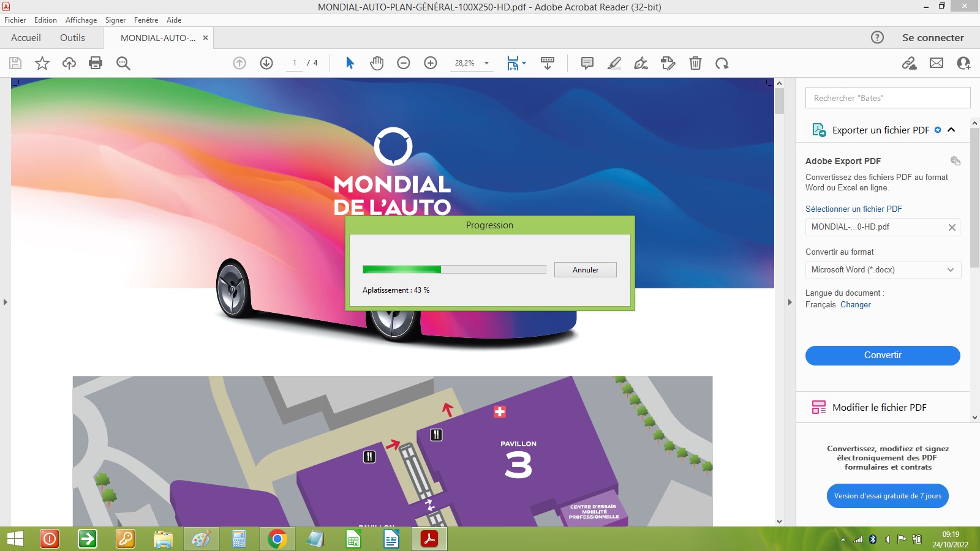Add a comment note icon
The height and width of the screenshot is (551, 980).
tap(587, 63)
